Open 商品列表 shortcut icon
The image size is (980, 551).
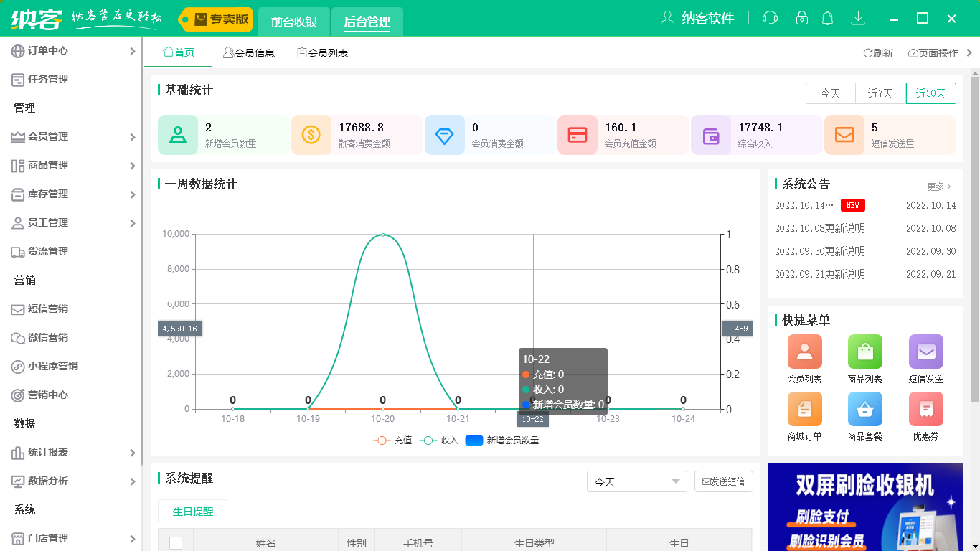pyautogui.click(x=864, y=352)
